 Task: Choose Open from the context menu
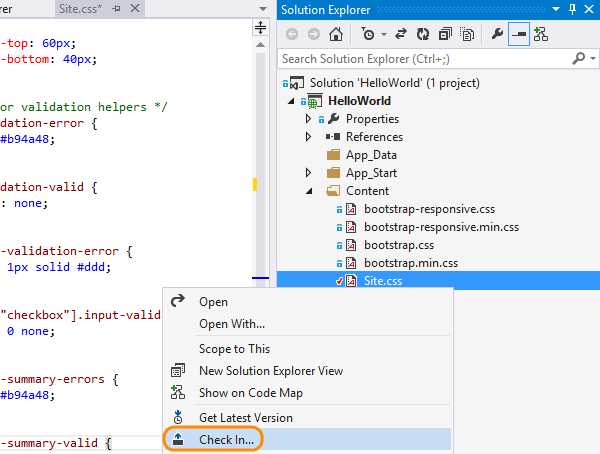(x=213, y=302)
